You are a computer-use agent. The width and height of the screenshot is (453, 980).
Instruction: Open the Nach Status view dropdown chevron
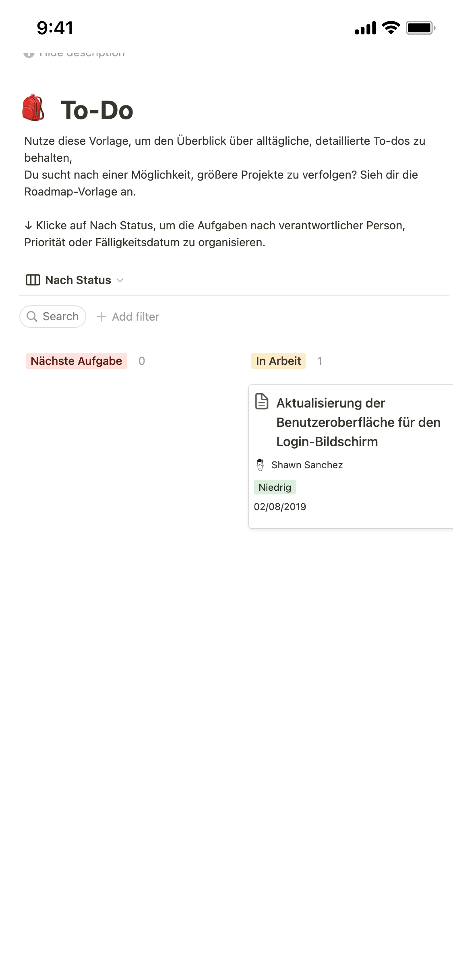click(x=120, y=280)
